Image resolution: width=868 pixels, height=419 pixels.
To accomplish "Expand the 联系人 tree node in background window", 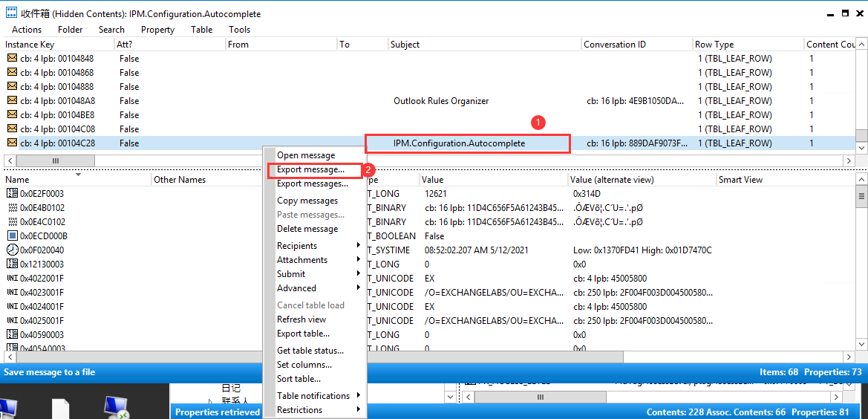I will [x=211, y=401].
